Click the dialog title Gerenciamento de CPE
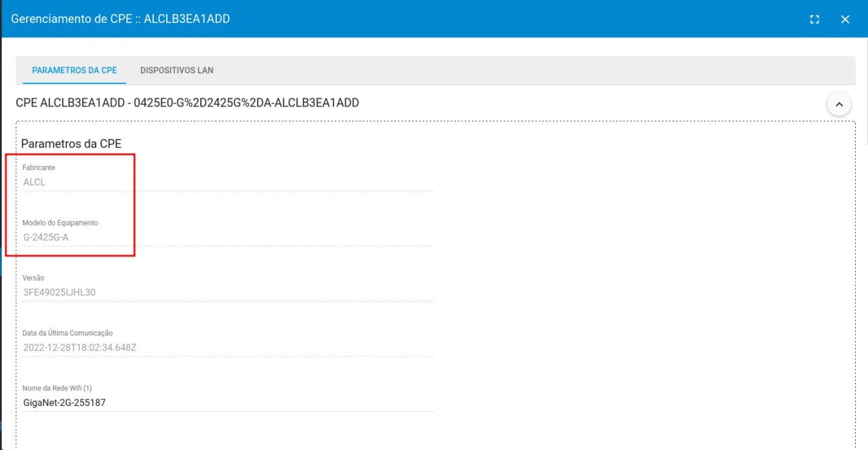 tap(121, 19)
